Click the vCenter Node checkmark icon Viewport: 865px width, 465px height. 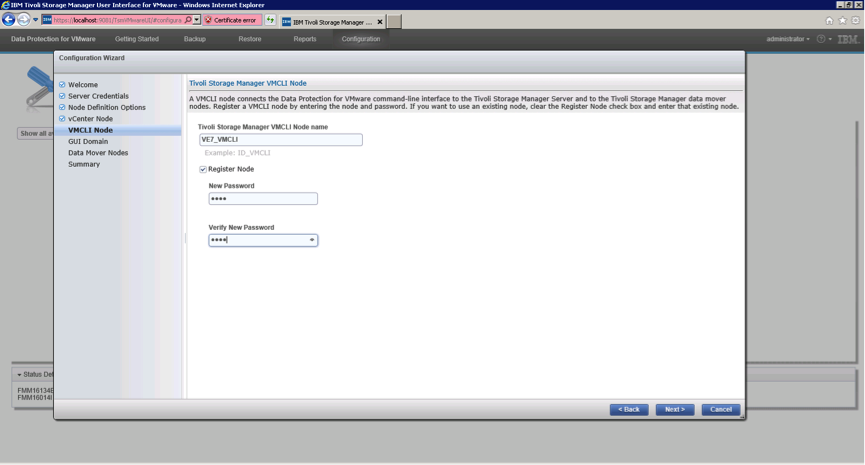62,119
